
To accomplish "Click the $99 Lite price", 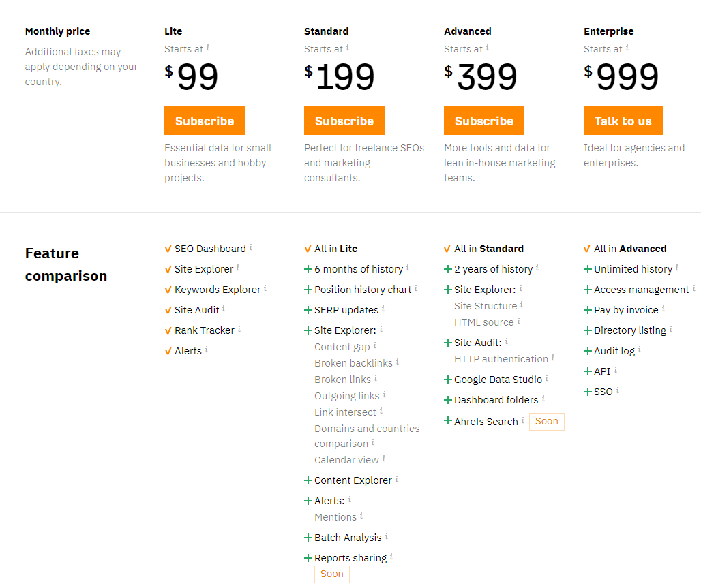I will pos(192,77).
